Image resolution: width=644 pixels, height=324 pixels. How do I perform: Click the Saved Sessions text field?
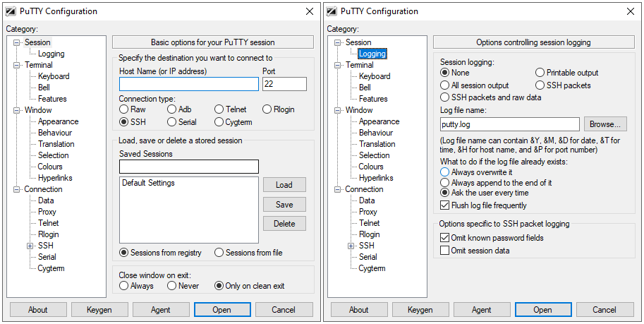pyautogui.click(x=189, y=167)
